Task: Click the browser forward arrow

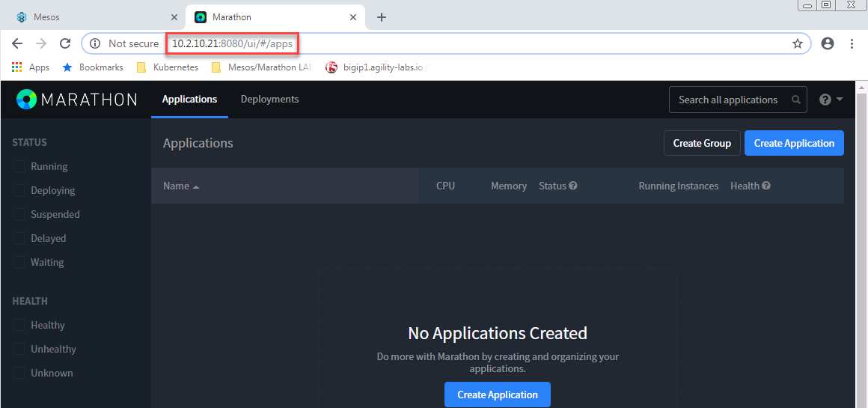Action: (41, 43)
